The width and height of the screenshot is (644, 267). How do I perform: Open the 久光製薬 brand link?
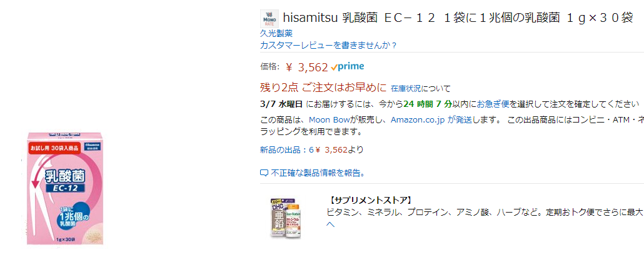click(276, 33)
